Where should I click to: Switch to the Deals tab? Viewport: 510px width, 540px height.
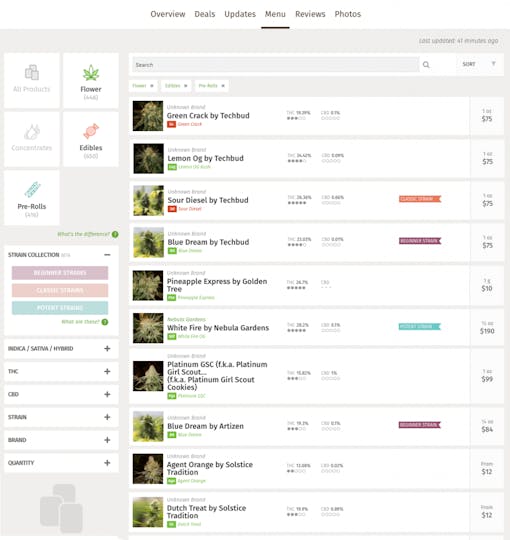[205, 14]
